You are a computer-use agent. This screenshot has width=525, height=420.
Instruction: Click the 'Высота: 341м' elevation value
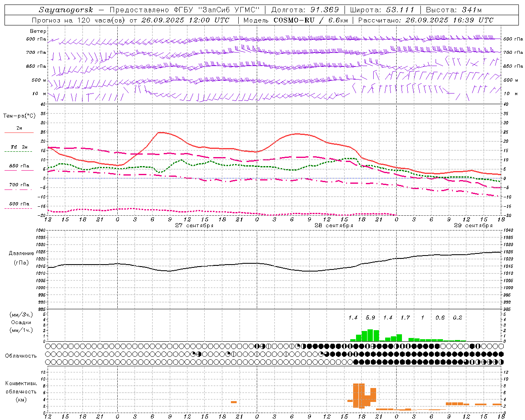point(454,10)
